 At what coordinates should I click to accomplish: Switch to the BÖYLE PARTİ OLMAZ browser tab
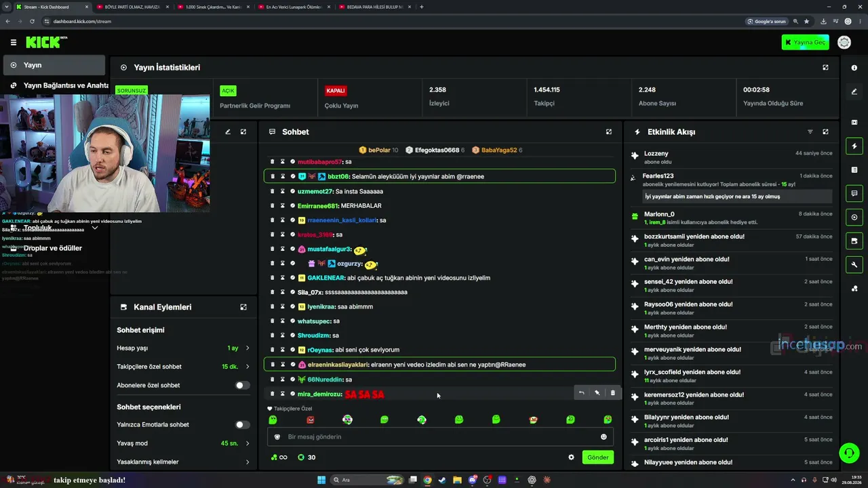[132, 7]
